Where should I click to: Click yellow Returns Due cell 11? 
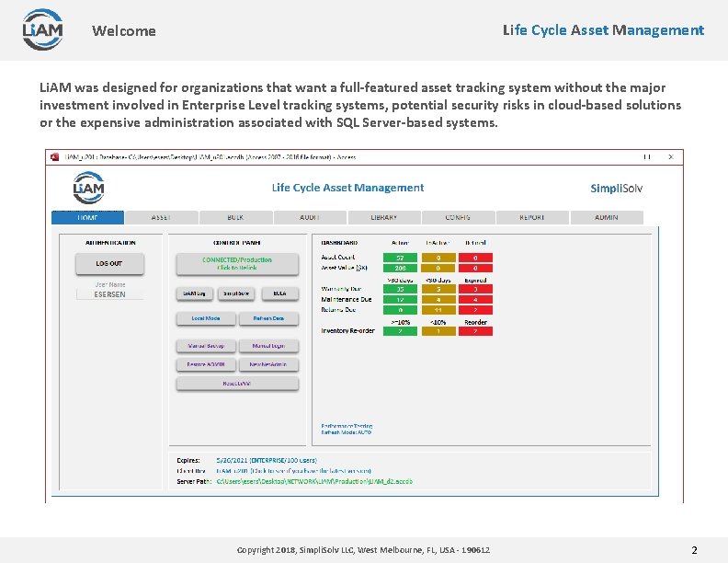pyautogui.click(x=438, y=310)
